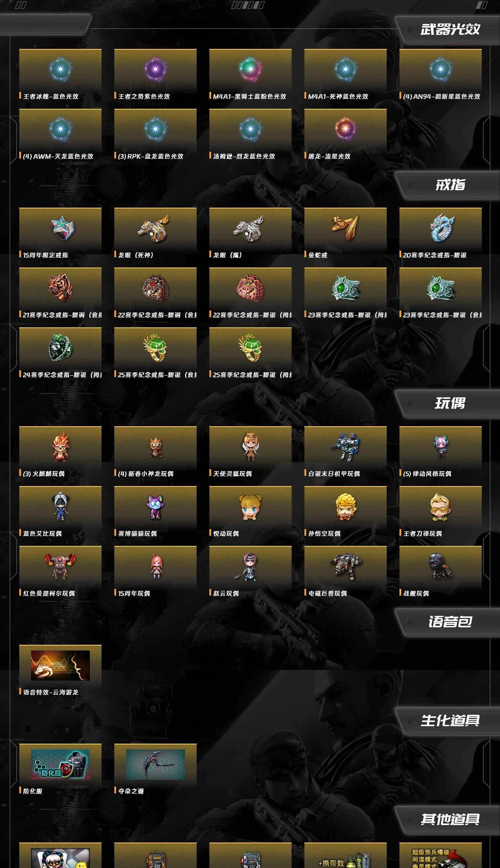Select the 超级佣兵爆破 mode item thumbnail
The width and height of the screenshot is (500, 868).
(440, 856)
